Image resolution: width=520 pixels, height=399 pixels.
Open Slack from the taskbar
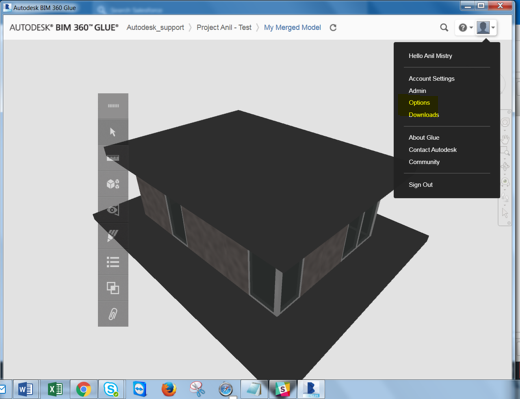click(x=282, y=389)
